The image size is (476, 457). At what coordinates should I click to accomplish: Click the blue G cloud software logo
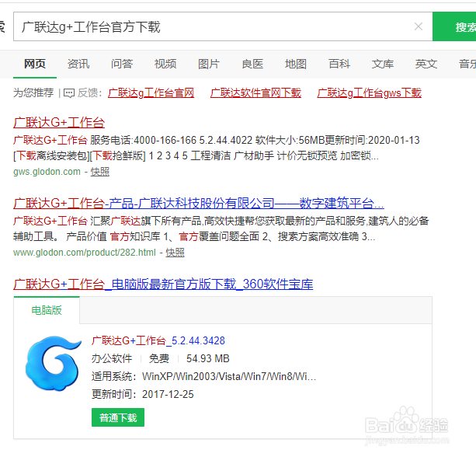point(54,364)
